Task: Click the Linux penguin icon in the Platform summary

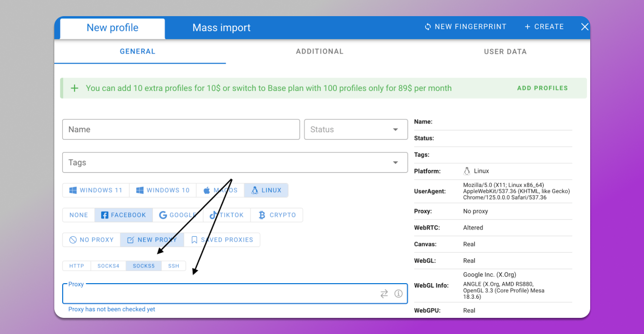Action: [467, 171]
